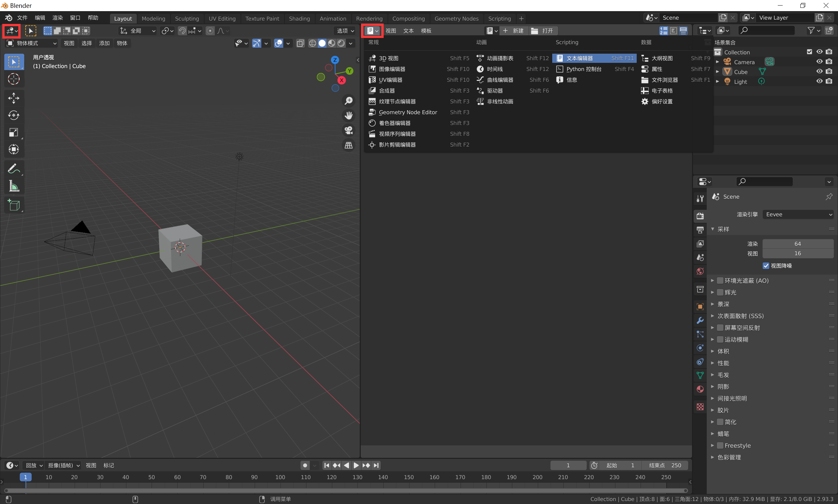Image resolution: width=838 pixels, height=504 pixels.
Task: Select the Rotate tool
Action: [x=14, y=115]
